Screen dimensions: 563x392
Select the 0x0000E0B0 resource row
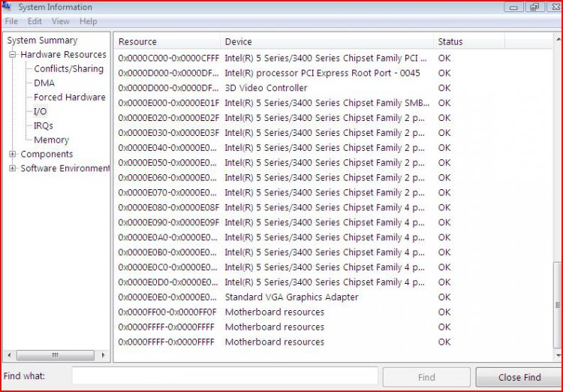[334, 252]
